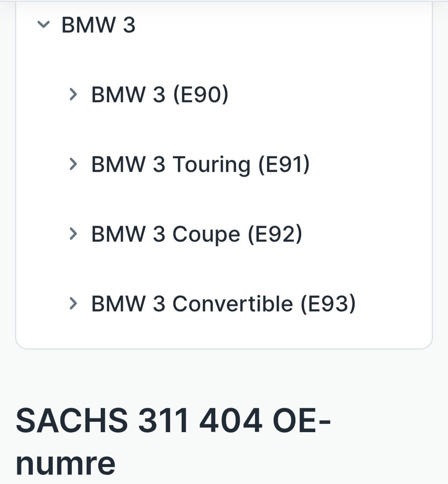Click the SACHS 311 404 OE-numre heading
This screenshot has width=448, height=484.
[173, 441]
